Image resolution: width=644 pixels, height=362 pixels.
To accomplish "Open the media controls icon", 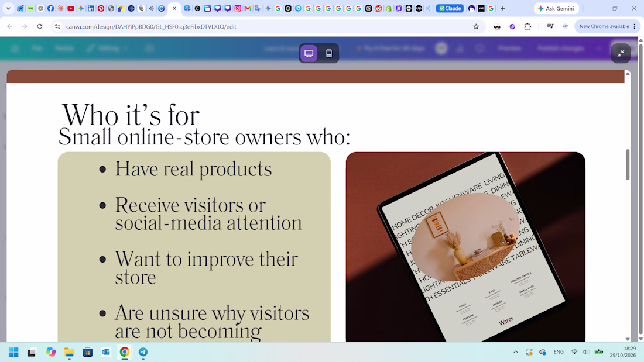I will [x=550, y=27].
